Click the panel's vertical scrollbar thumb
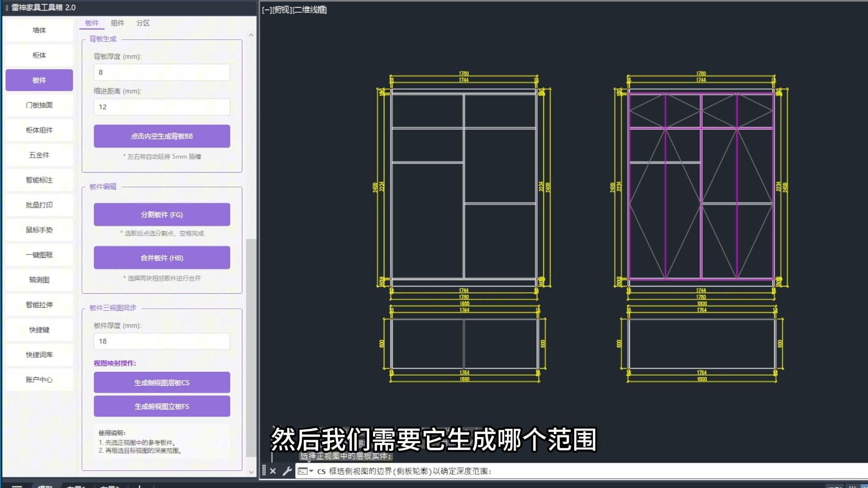This screenshot has width=868, height=488. (x=251, y=348)
